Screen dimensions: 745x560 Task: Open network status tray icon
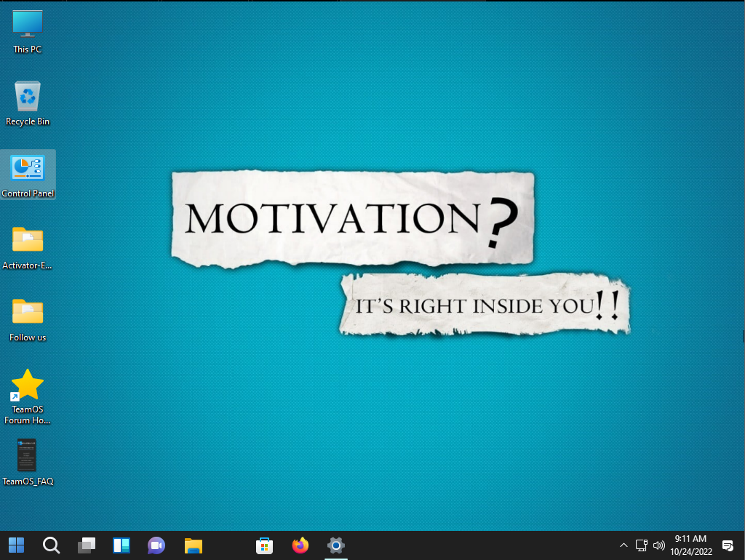coord(642,545)
